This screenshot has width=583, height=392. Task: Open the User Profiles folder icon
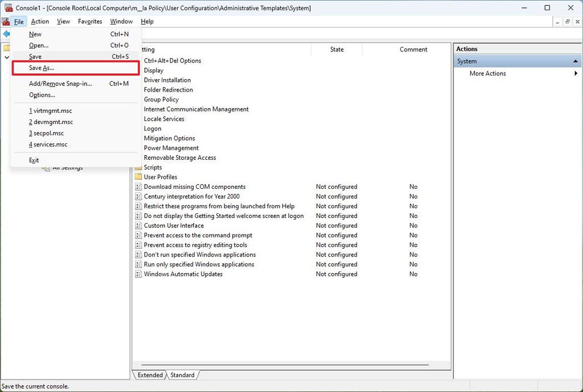(x=138, y=177)
